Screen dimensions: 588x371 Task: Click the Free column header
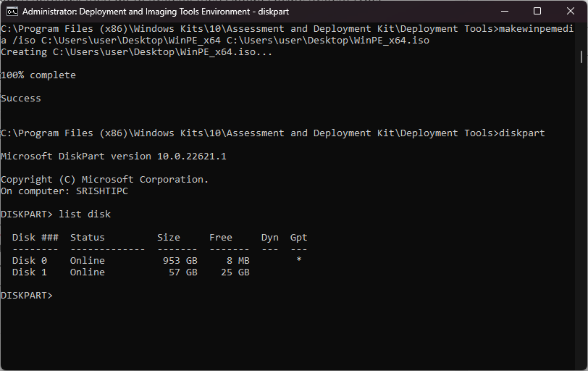click(221, 238)
